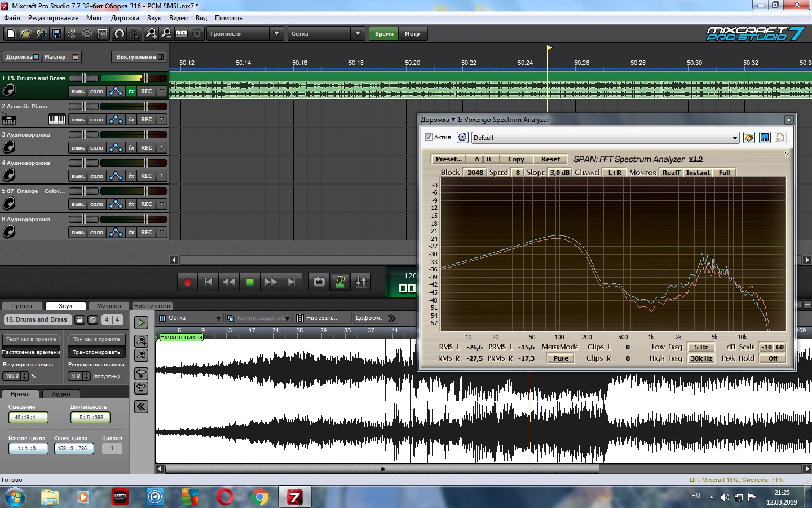This screenshot has height=508, width=812.
Task: Open SPAN plugin settings gear icon
Action: point(462,137)
